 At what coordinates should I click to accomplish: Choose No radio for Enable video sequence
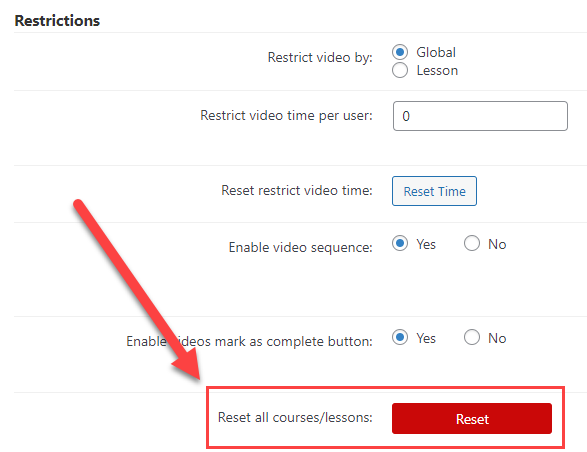pyautogui.click(x=472, y=243)
